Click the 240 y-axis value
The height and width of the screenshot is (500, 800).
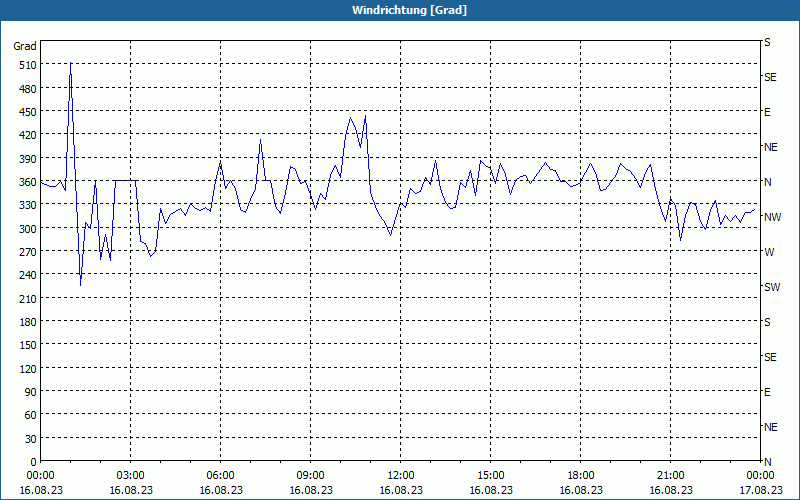pyautogui.click(x=28, y=276)
